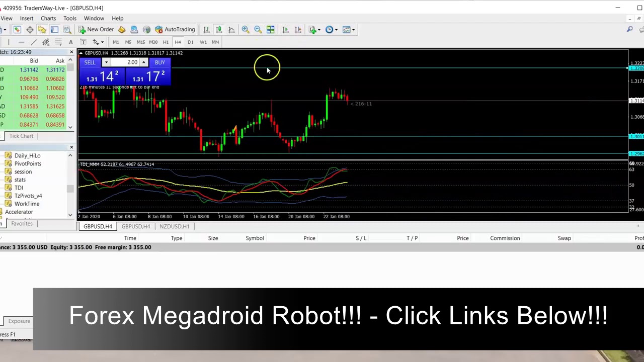Zoom out on the chart
Screen dimensions: 644x362
click(x=258, y=30)
